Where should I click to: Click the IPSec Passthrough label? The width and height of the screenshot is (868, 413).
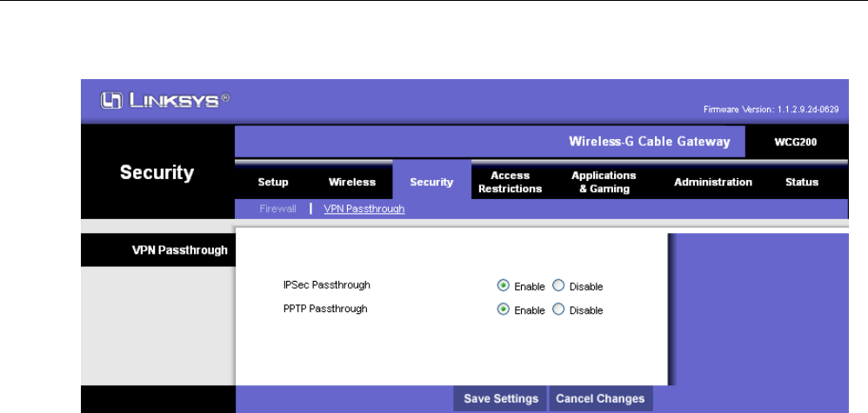(x=327, y=285)
